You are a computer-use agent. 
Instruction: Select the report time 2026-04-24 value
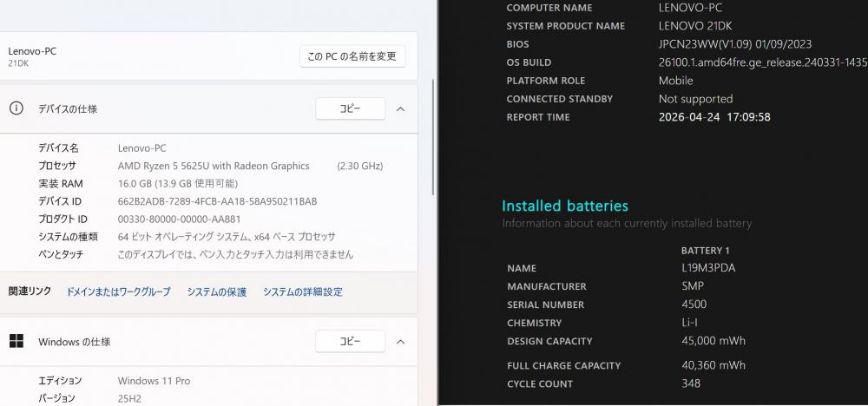tap(714, 117)
